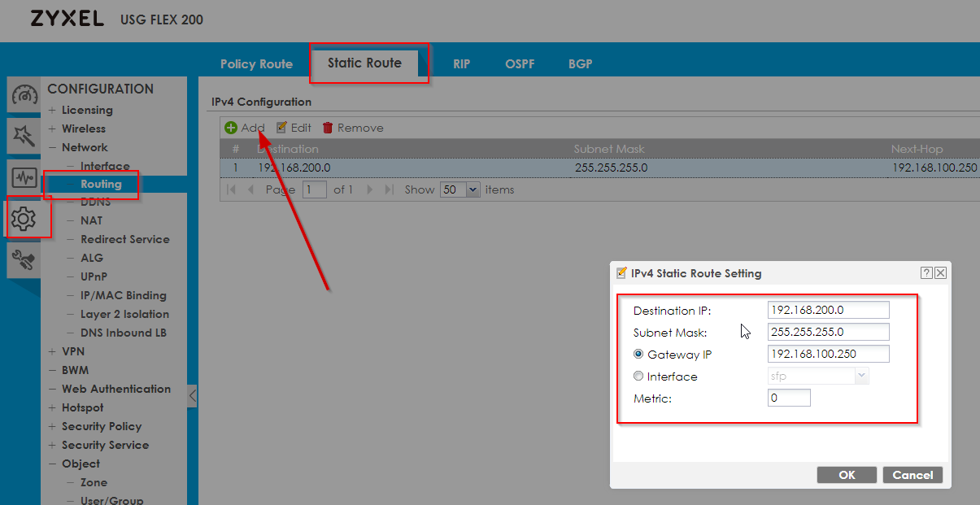The width and height of the screenshot is (980, 505).
Task: Collapse the left navigation panel handle
Action: click(x=192, y=396)
